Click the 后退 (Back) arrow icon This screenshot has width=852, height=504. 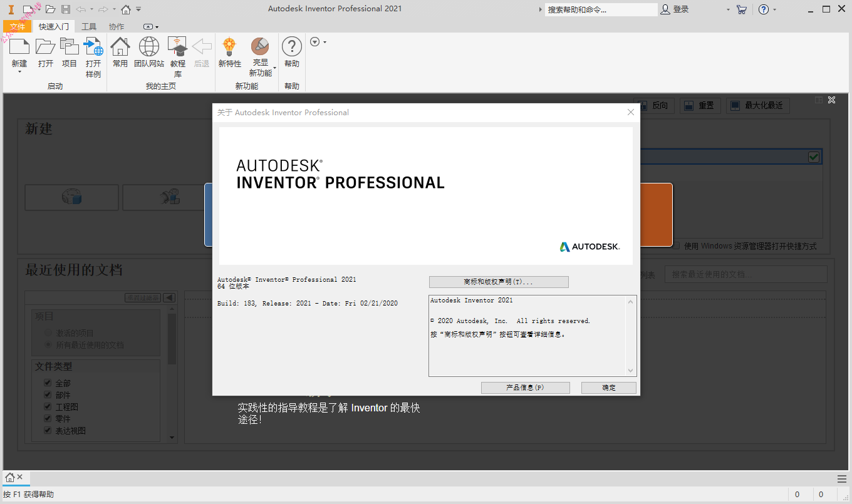(x=202, y=47)
